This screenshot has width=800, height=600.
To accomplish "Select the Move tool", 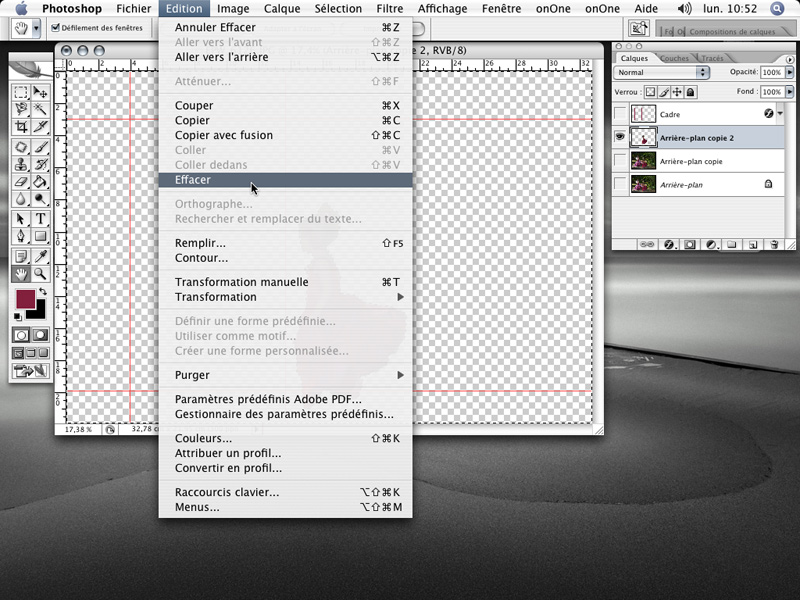I will click(40, 92).
